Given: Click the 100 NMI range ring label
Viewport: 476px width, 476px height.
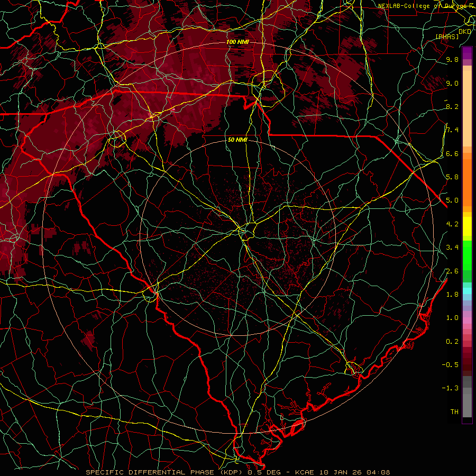Looking at the screenshot, I should (x=237, y=42).
